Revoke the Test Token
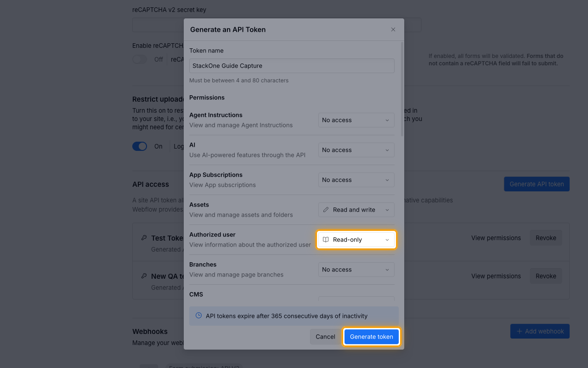 (x=546, y=238)
